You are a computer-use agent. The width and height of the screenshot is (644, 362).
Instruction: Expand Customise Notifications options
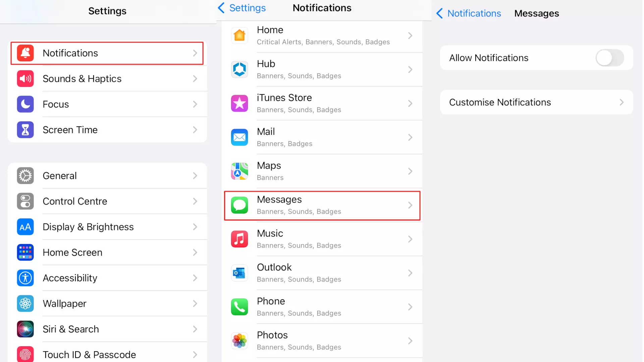tap(537, 102)
